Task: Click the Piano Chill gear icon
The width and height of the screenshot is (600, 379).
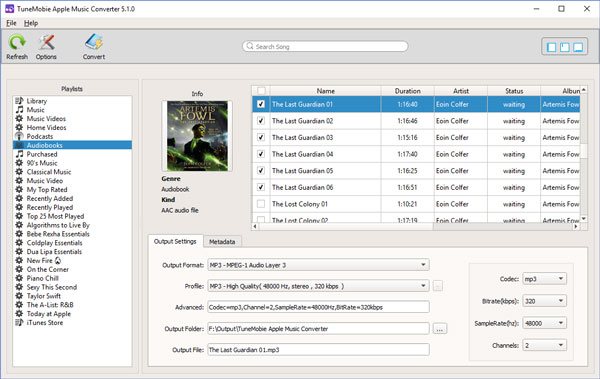Action: pyautogui.click(x=19, y=278)
